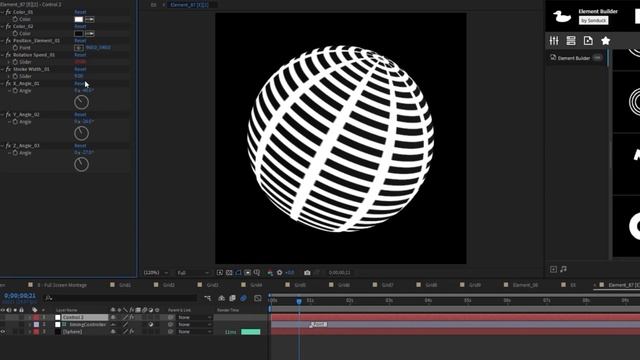
Task: Click the eyedropper for Color_01
Action: point(90,19)
